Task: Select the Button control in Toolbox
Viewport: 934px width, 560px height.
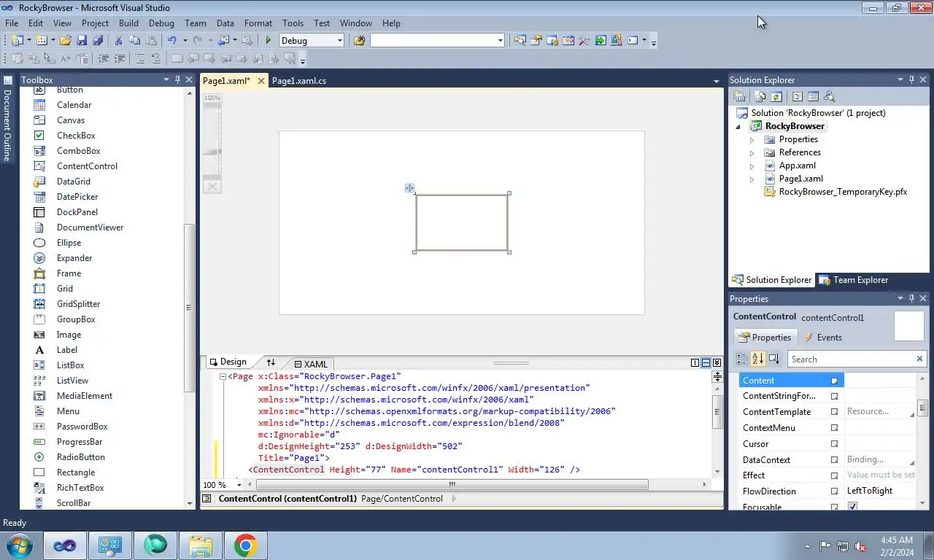Action: tap(69, 90)
